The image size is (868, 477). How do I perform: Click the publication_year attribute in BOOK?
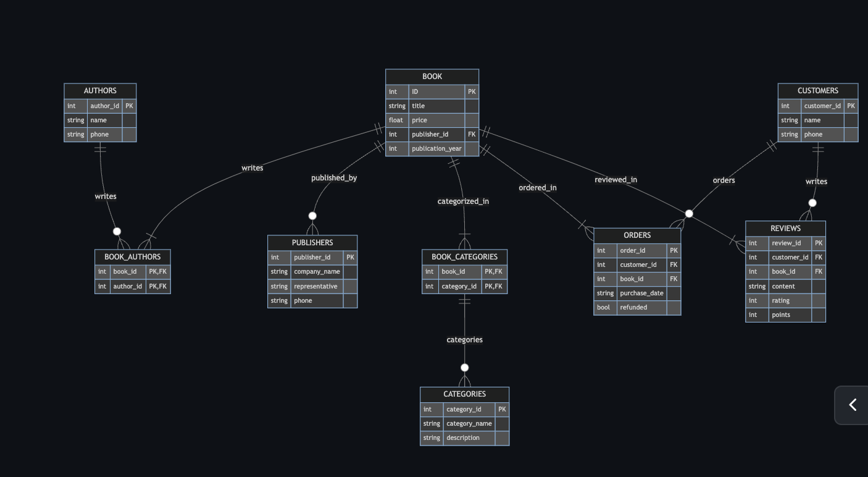(437, 149)
